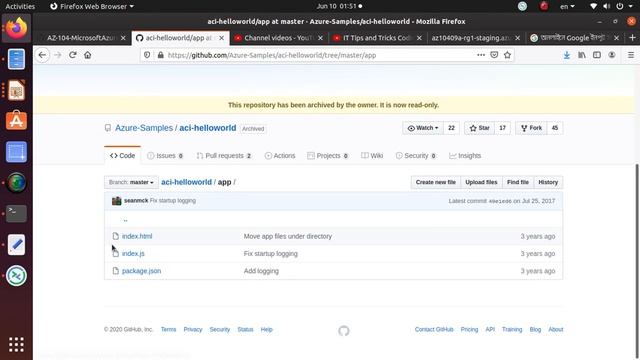Image resolution: width=640 pixels, height=360 pixels.
Task: Open commit History button
Action: 548,182
